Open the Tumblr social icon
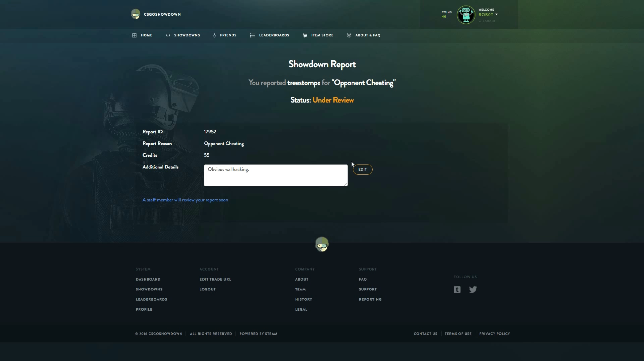 tap(457, 290)
